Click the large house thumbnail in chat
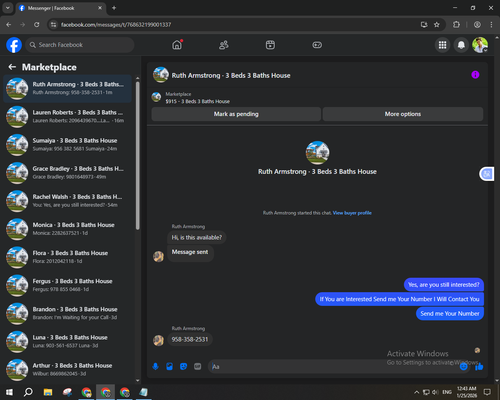The width and height of the screenshot is (500, 400). click(x=317, y=153)
